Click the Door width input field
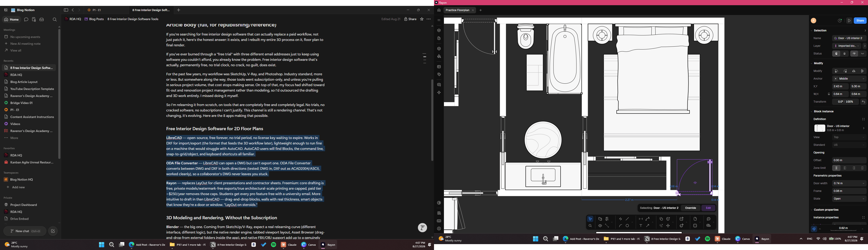868x250 pixels. click(x=849, y=183)
